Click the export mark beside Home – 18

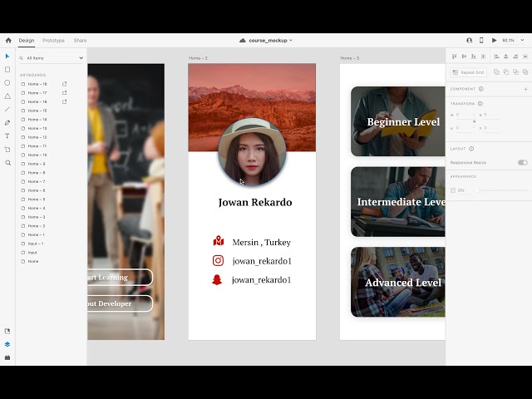(x=64, y=84)
